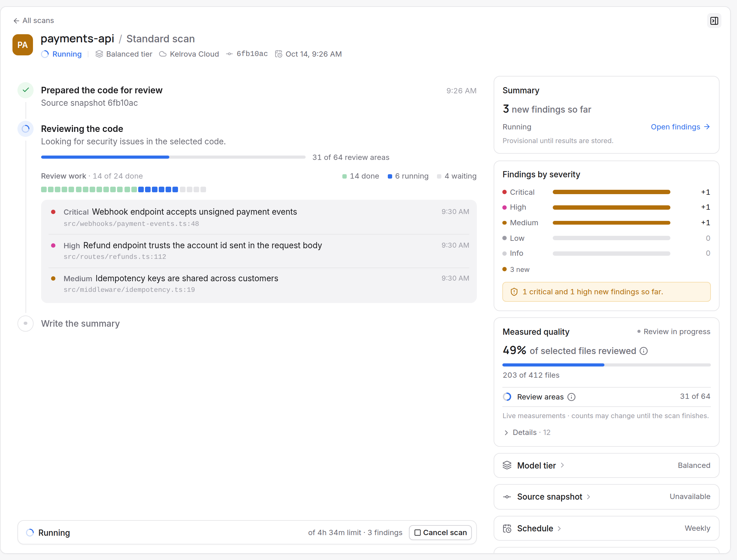This screenshot has width=737, height=560.
Task: Select the Low severity row
Action: click(606, 238)
